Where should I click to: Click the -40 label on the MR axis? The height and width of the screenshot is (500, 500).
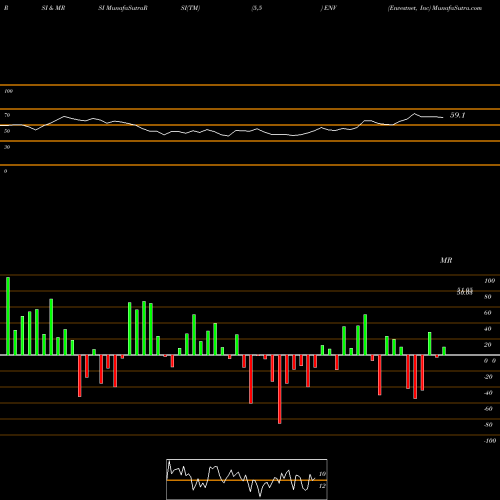pos(488,393)
